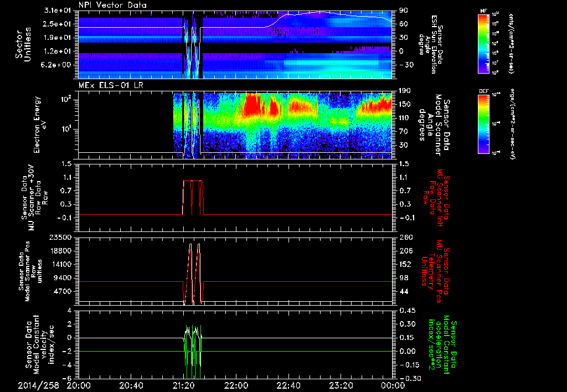Click the 110 scanner angle tick

(x=404, y=118)
